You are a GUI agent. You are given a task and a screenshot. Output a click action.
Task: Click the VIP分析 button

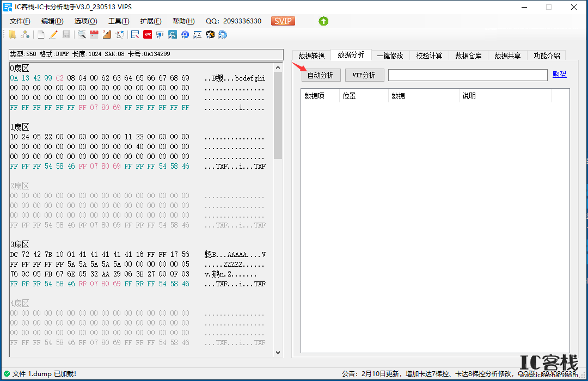(x=364, y=75)
